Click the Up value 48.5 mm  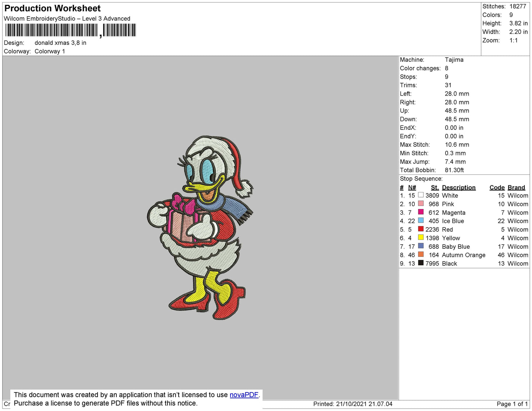[x=457, y=111]
